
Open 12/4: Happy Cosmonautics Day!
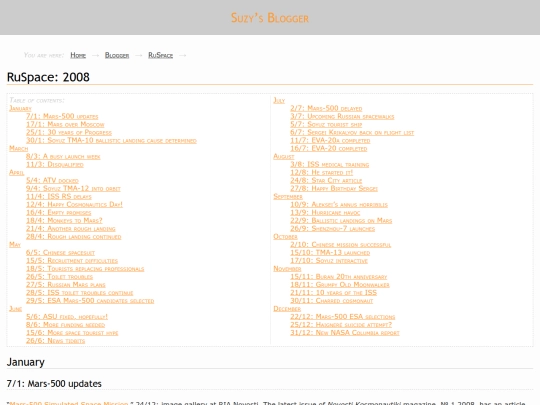74,204
